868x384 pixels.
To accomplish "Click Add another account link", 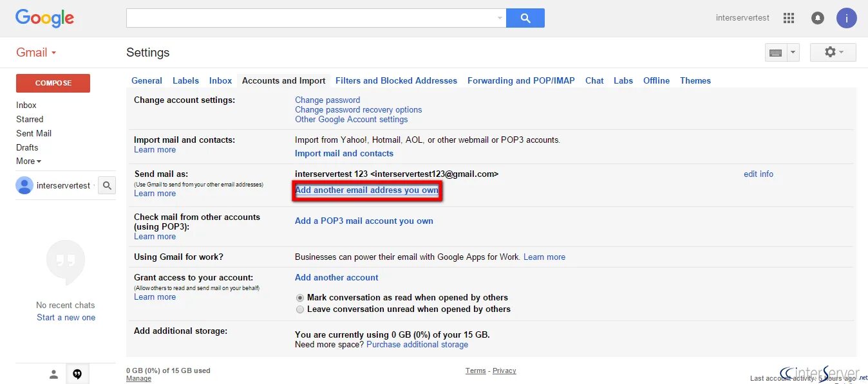I will click(x=337, y=277).
